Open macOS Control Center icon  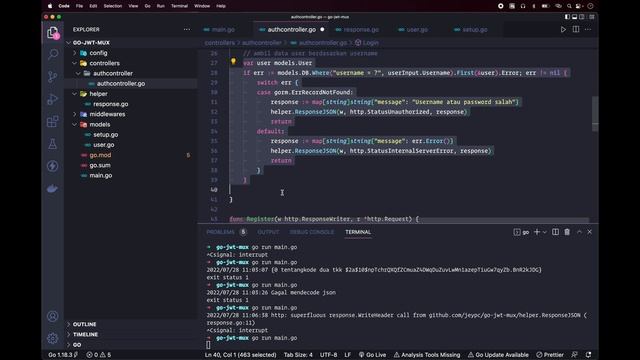point(579,6)
